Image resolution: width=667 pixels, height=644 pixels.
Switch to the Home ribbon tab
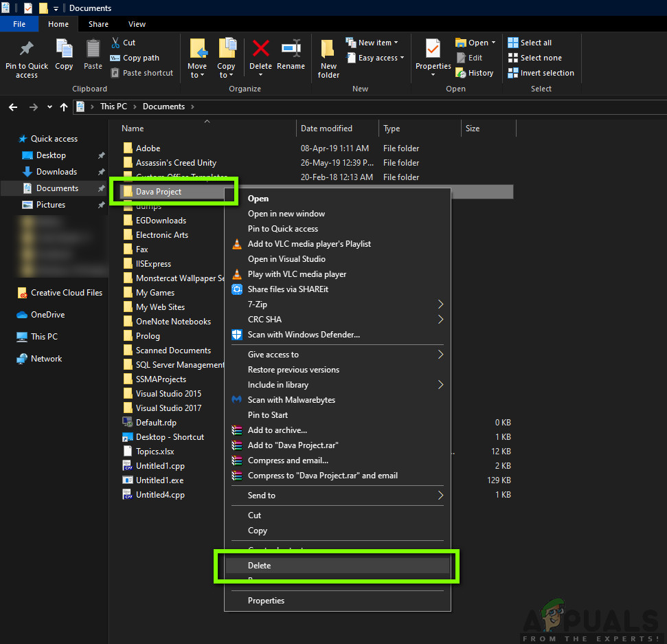point(58,24)
